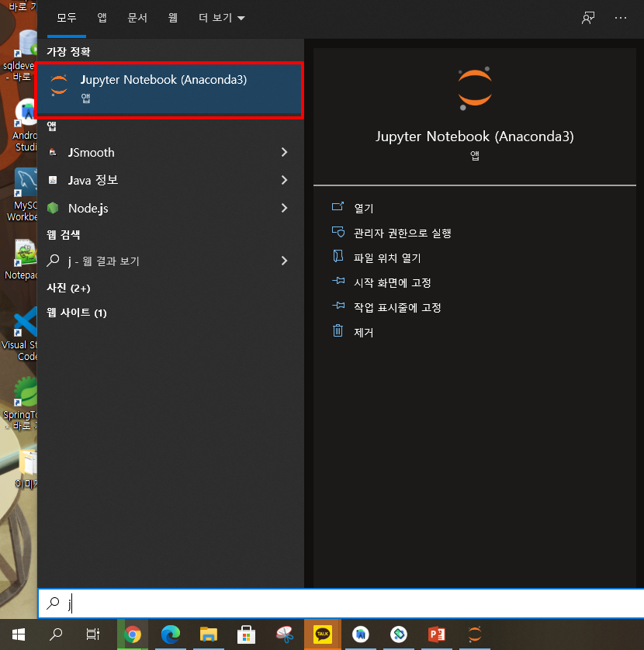Click the JSmooth app icon
Viewport: 644px width, 650px height.
53,152
